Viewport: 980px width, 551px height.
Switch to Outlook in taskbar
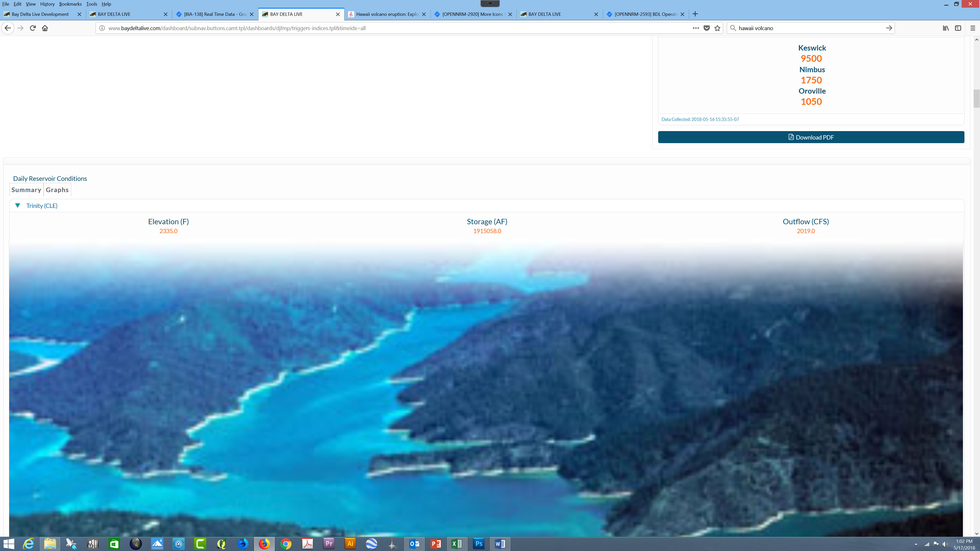click(414, 544)
